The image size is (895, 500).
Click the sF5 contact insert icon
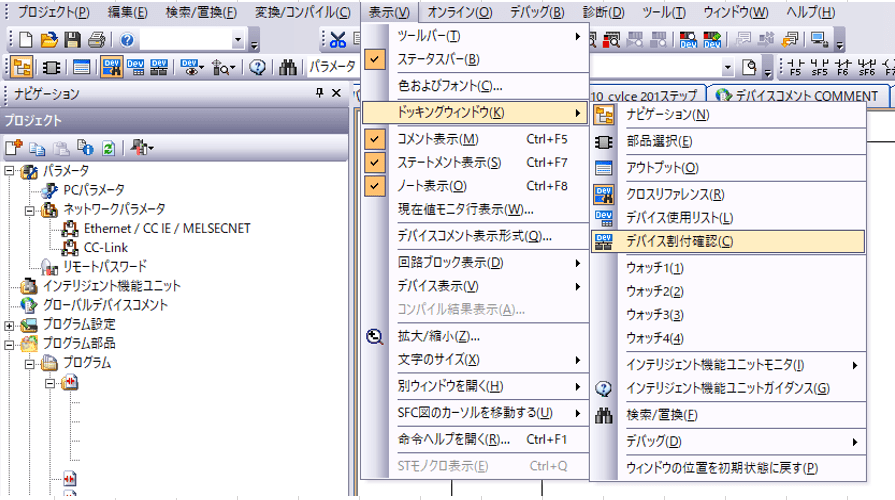(x=819, y=67)
